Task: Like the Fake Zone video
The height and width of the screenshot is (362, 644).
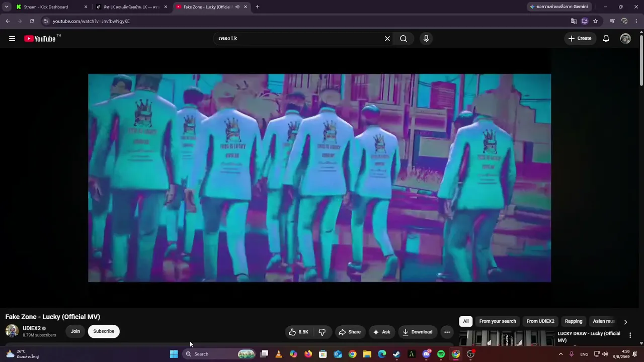Action: (298, 332)
